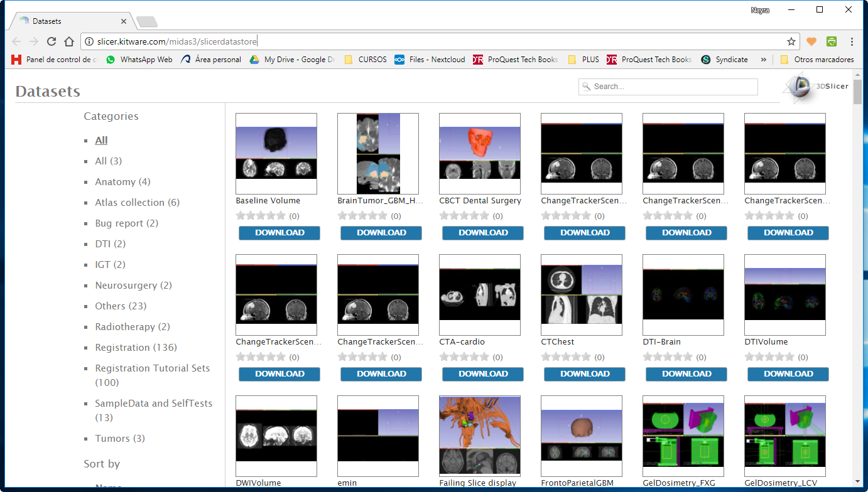Image resolution: width=868 pixels, height=492 pixels.
Task: Click the green printer extension icon
Action: [832, 41]
